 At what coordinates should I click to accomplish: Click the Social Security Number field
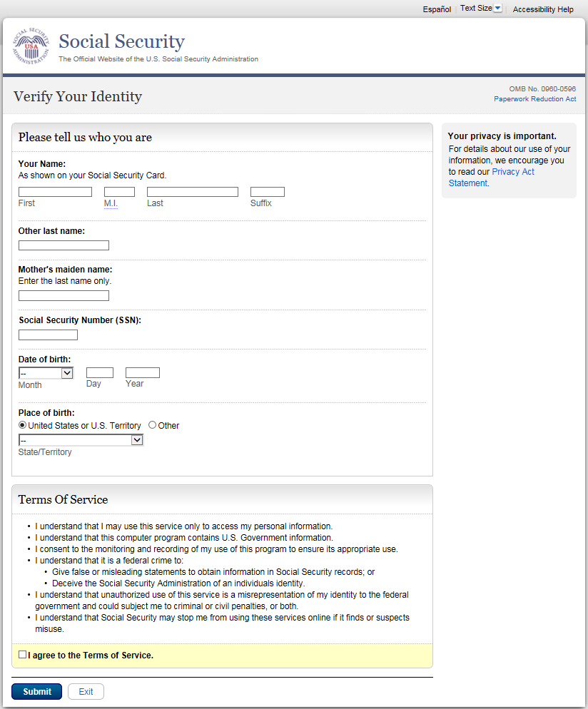pyautogui.click(x=48, y=335)
